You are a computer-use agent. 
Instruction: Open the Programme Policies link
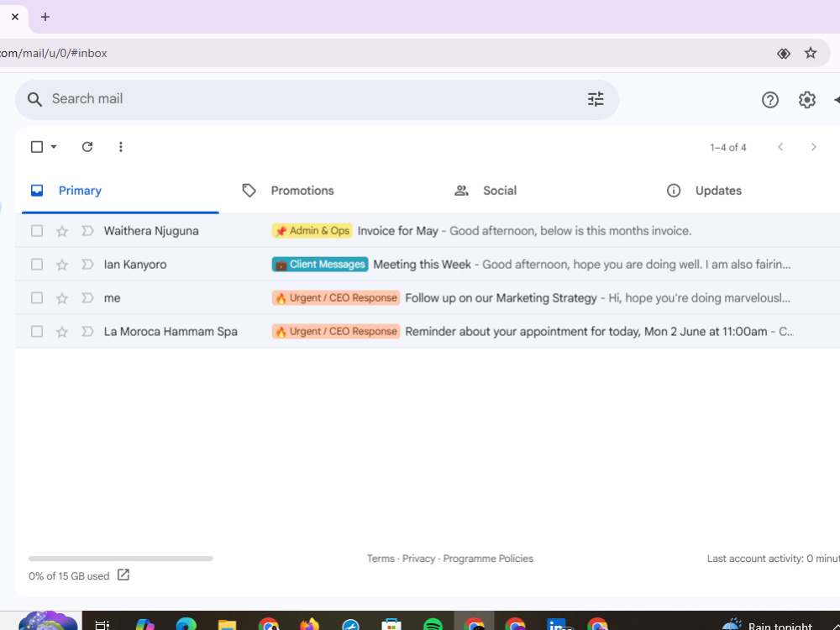pos(488,559)
